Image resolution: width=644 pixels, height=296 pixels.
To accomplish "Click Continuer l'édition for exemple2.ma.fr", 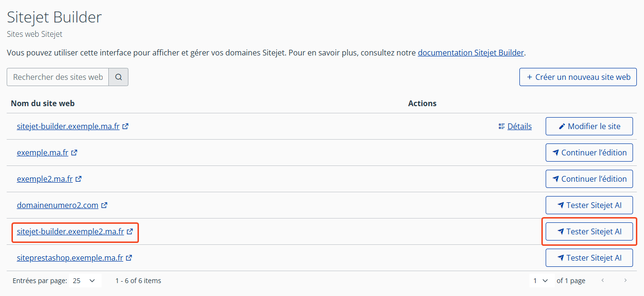I will (589, 179).
